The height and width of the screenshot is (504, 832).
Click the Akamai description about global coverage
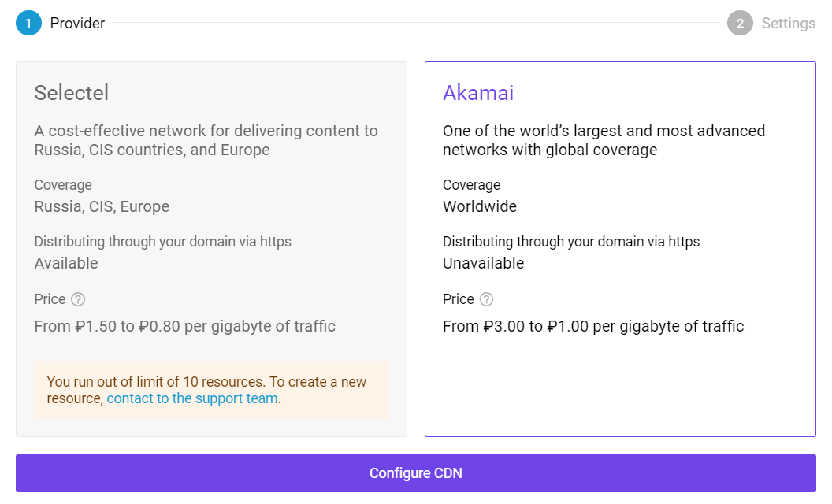pyautogui.click(x=604, y=140)
